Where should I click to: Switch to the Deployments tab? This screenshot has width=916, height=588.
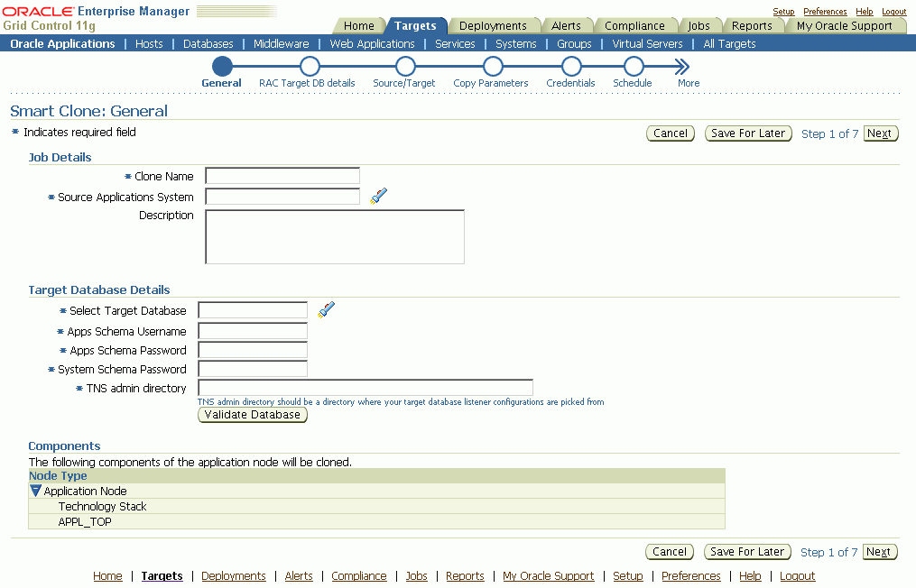pyautogui.click(x=493, y=25)
